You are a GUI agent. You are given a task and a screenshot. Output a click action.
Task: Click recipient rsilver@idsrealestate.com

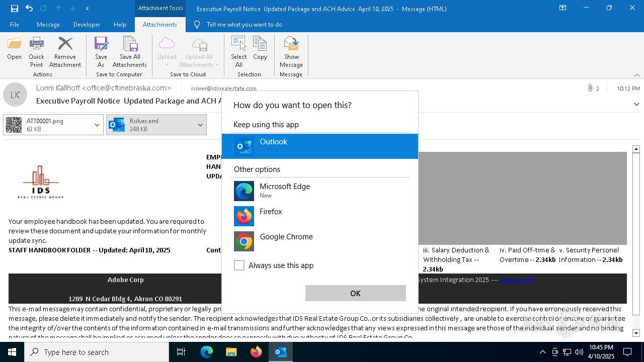224,88
